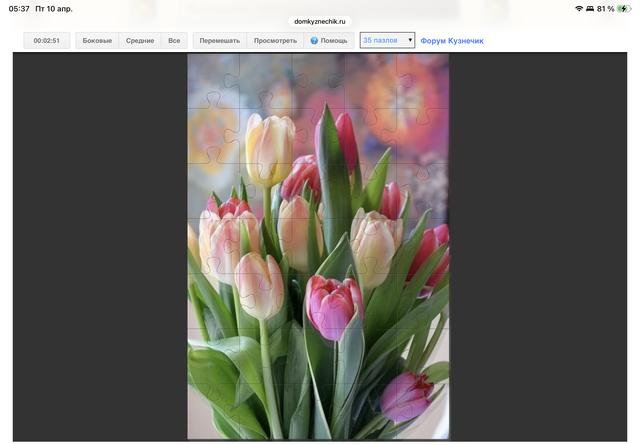Tap the 05:37 clock in the status bar
Viewport: 640px width, 445px height.
19,8
